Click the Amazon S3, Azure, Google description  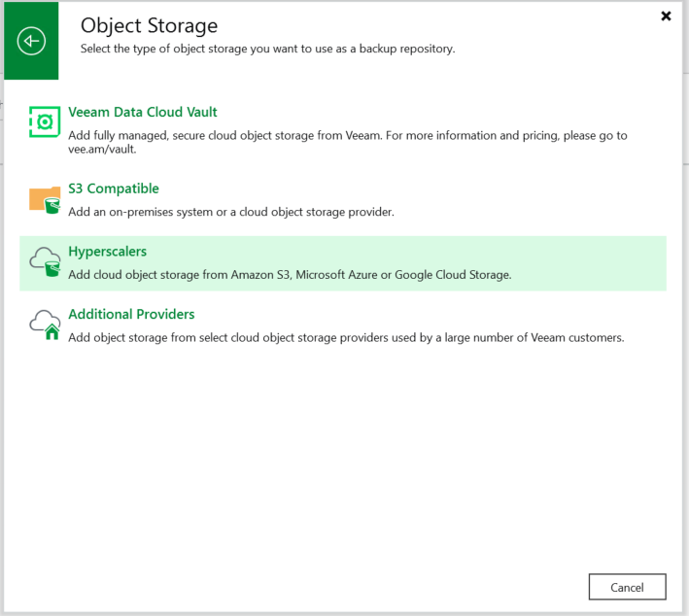[290, 275]
